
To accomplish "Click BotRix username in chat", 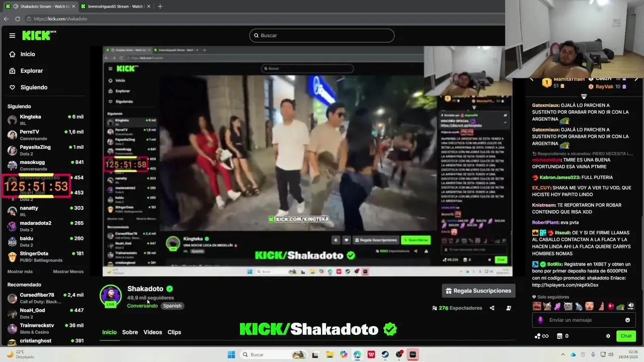I will click(x=554, y=264).
